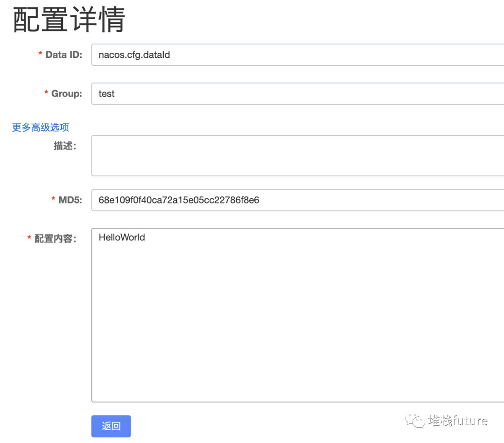
Task: Click the red asterisk beside 配置内容
Action: [x=28, y=237]
